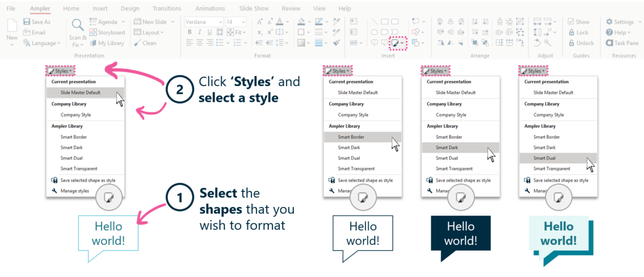
Task: Click the increase font size icon
Action: (260, 22)
